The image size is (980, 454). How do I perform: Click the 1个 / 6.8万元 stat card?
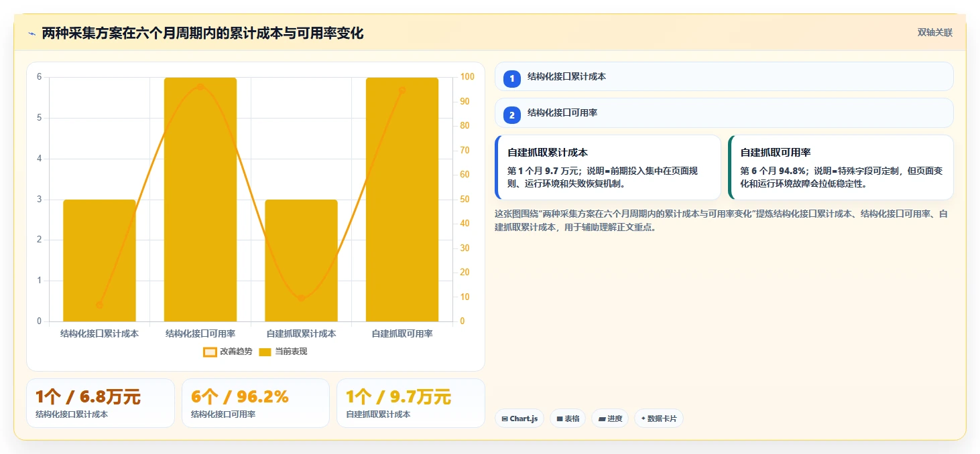(x=101, y=403)
